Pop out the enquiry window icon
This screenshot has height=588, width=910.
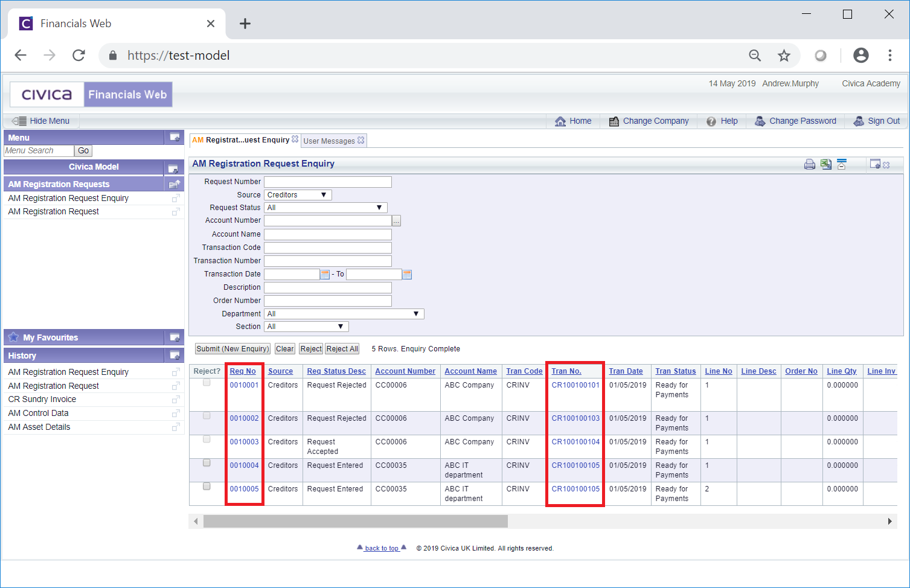click(875, 164)
